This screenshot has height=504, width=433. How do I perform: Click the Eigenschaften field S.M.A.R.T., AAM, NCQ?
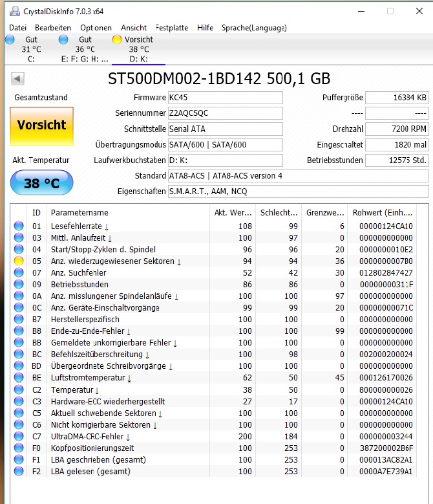point(299,192)
